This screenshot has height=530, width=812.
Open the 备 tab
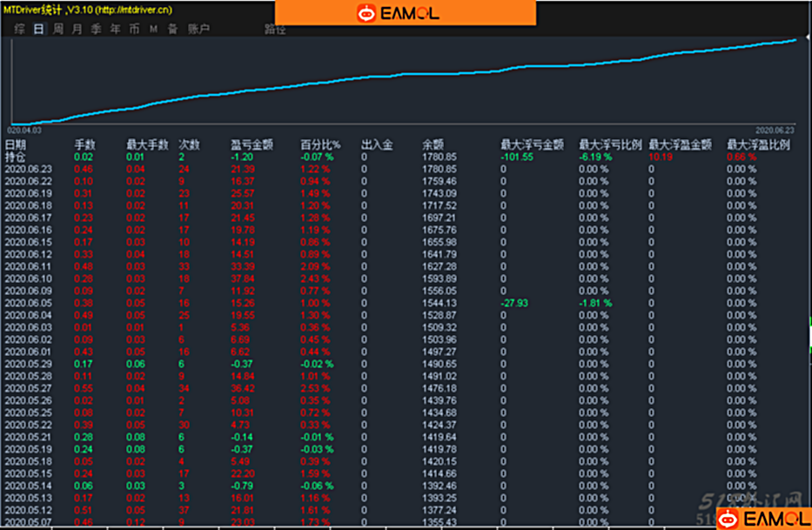pyautogui.click(x=172, y=29)
